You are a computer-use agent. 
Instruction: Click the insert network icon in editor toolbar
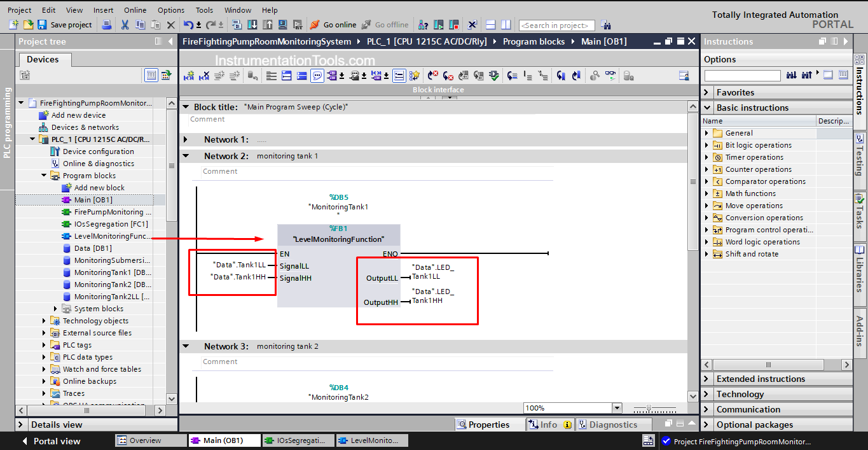[189, 76]
